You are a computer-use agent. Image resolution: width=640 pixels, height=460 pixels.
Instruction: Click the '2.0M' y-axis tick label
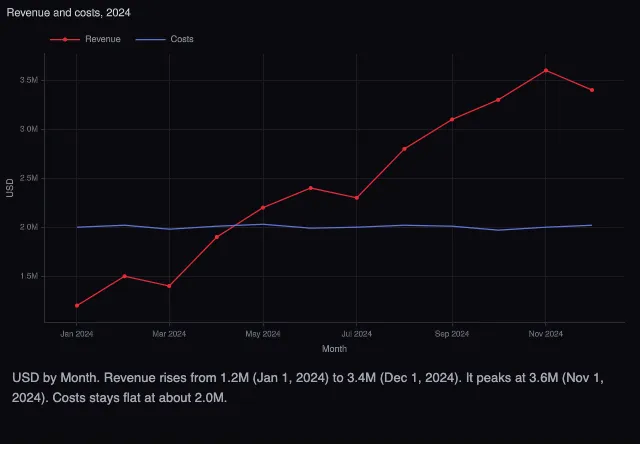[x=29, y=227]
